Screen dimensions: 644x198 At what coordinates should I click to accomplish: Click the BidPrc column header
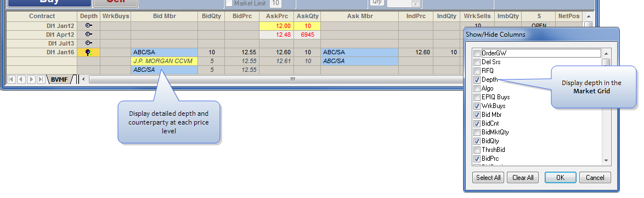point(242,16)
